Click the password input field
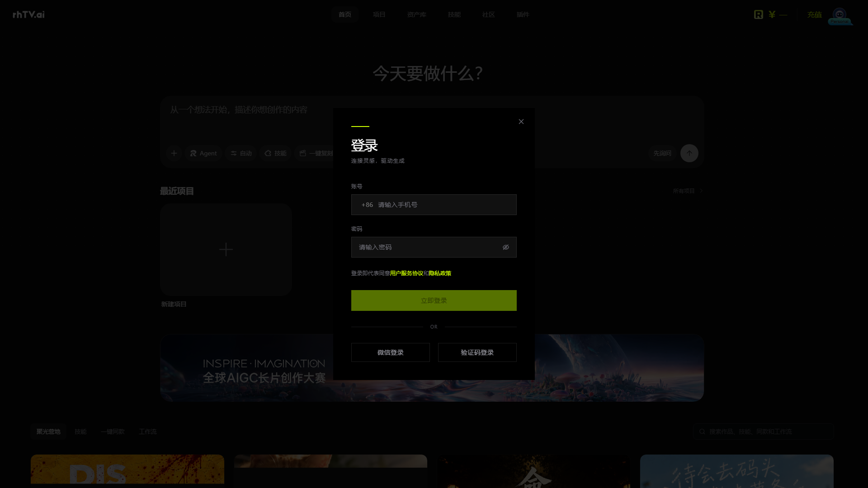This screenshot has width=868, height=488. [x=434, y=247]
